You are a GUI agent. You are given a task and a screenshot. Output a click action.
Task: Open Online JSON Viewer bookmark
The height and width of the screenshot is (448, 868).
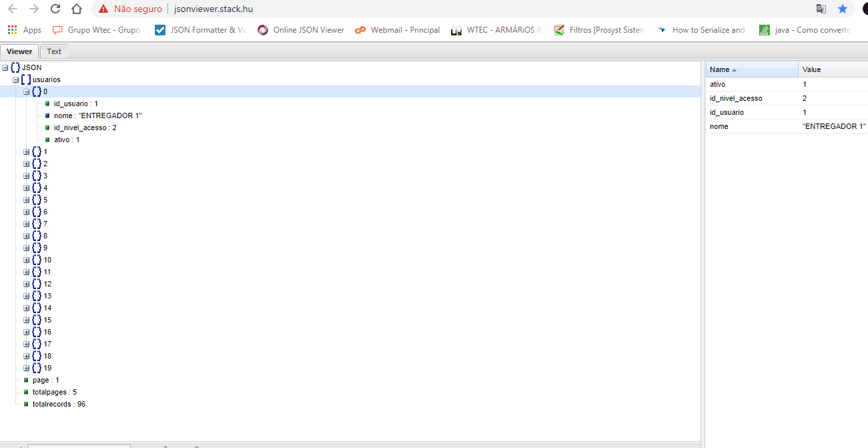(301, 30)
